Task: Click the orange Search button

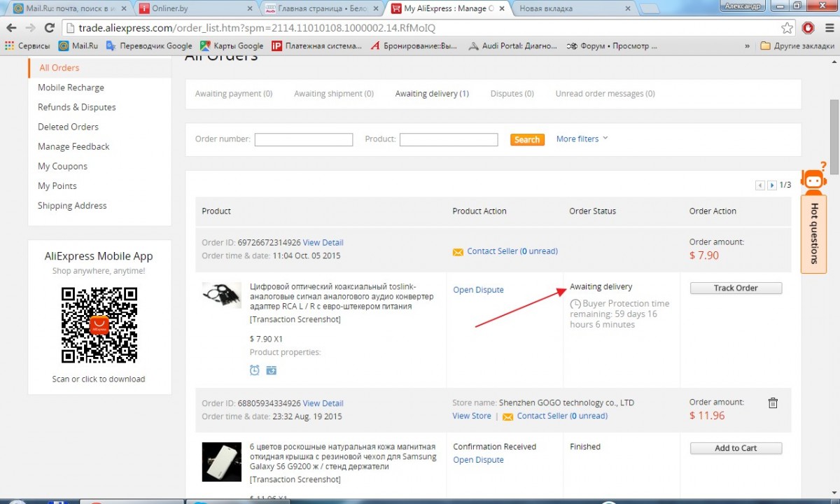Action: click(527, 139)
